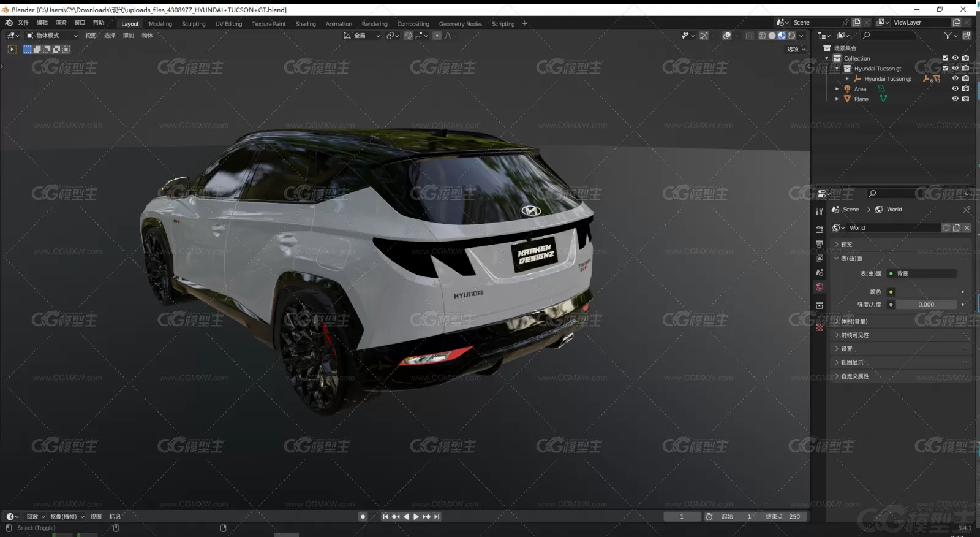Click the 结束点 end frame field 250
This screenshot has width=980, height=537.
click(x=783, y=517)
